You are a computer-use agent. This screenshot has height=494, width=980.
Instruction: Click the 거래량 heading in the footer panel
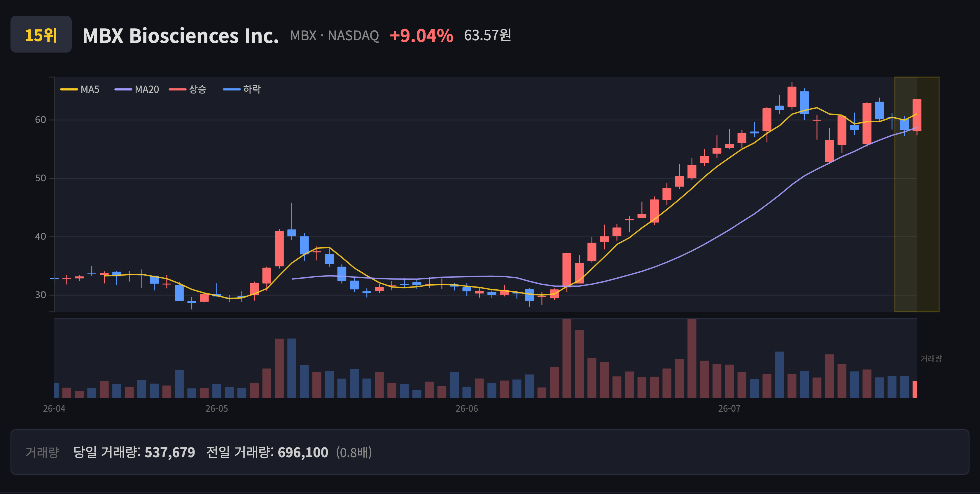(x=42, y=452)
